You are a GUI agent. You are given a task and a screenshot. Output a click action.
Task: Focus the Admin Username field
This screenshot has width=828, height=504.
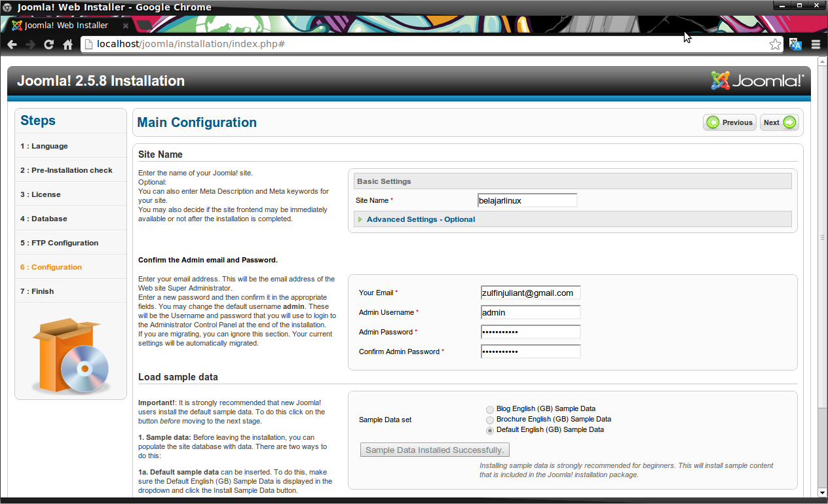coord(531,312)
